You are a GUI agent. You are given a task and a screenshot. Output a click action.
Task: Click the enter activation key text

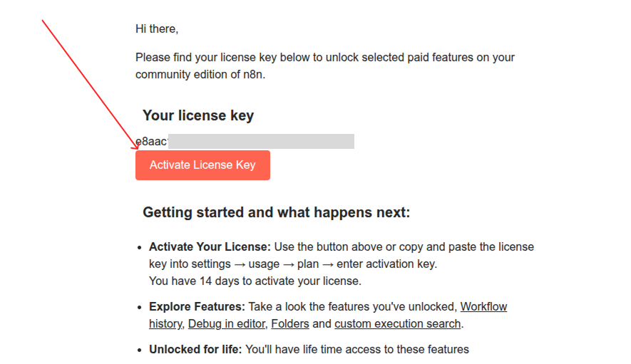pyautogui.click(x=386, y=264)
